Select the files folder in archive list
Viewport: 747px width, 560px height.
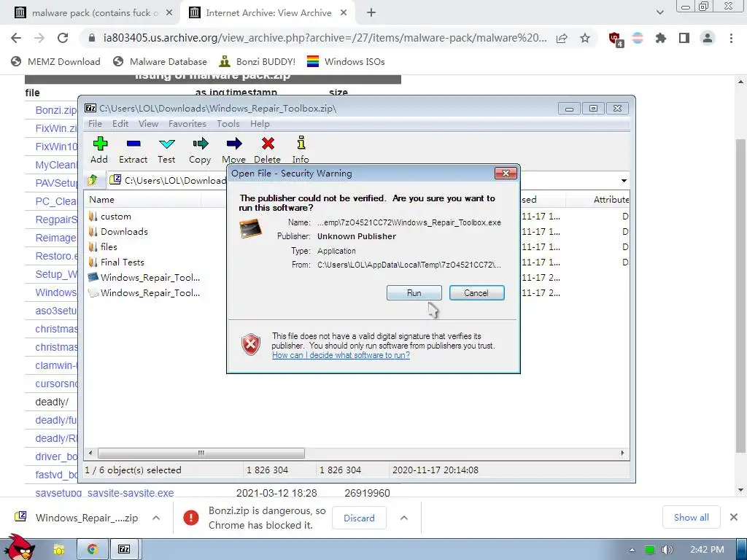click(104, 246)
